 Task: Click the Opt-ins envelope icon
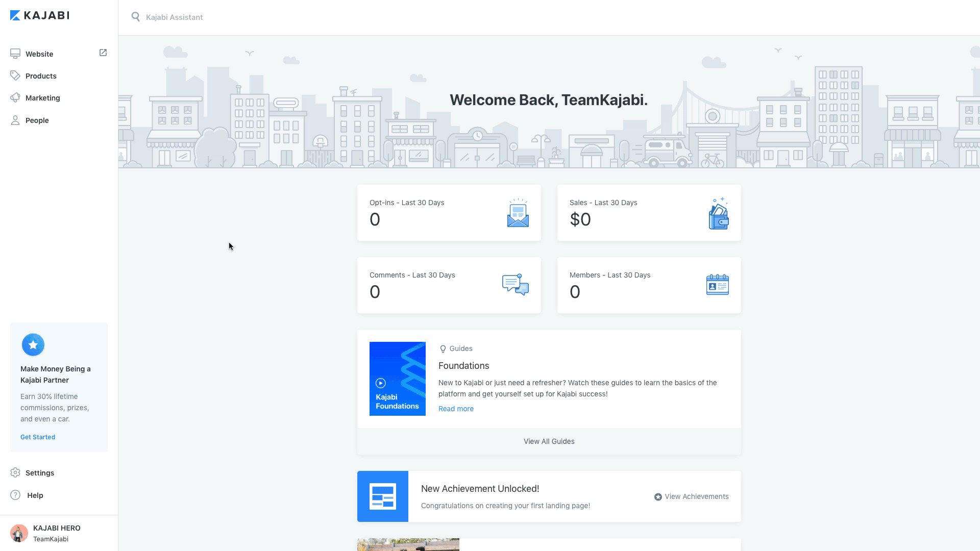[518, 213]
